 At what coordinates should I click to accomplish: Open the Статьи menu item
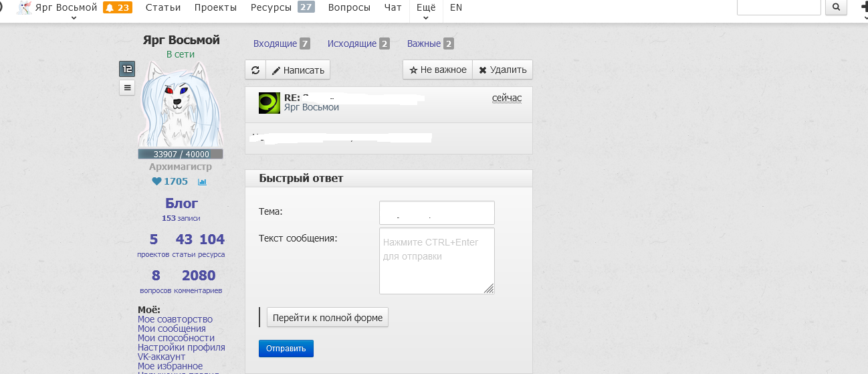pos(163,8)
